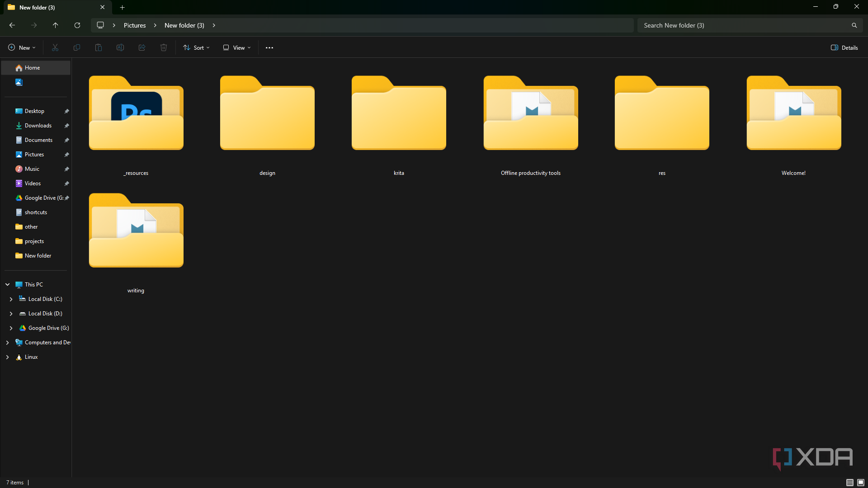Open Home in the navigation pane
The height and width of the screenshot is (488, 868).
point(36,68)
